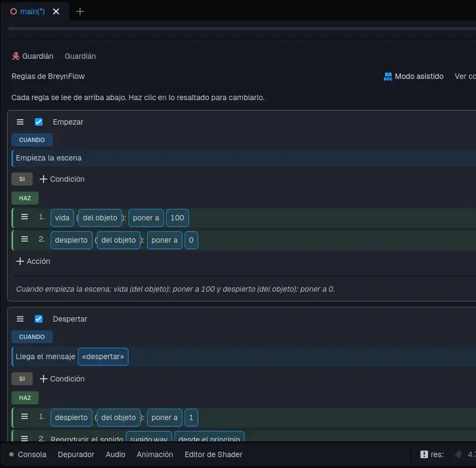Change the «despertar» message chip
Screen dimensions: 476x468
coord(103,356)
